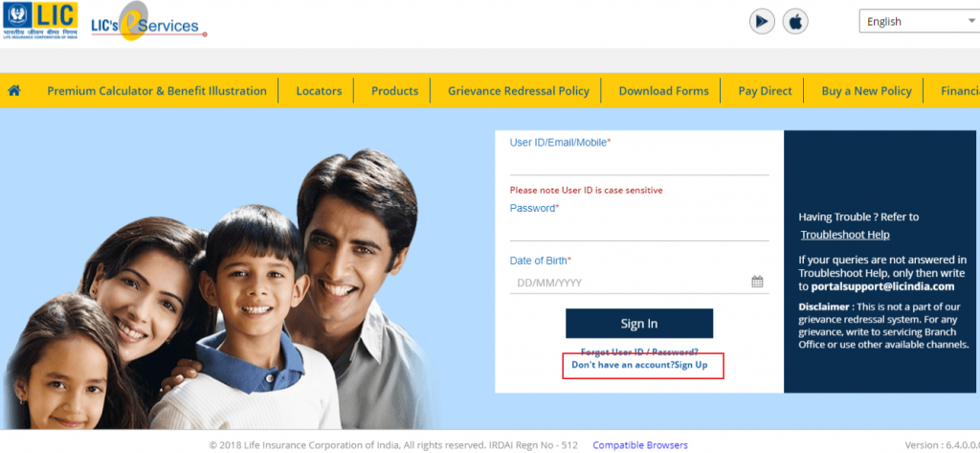Open the Apple App Store icon
The image size is (980, 453).
pos(795,22)
